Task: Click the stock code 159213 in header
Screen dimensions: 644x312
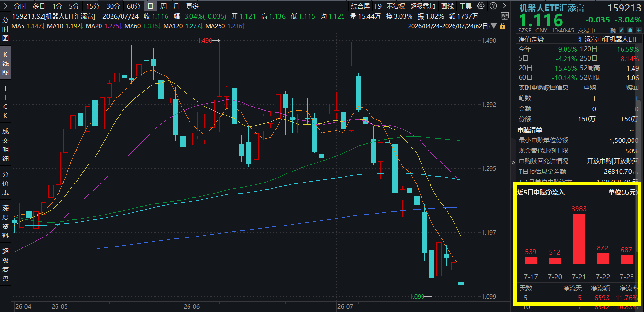Action: point(624,8)
